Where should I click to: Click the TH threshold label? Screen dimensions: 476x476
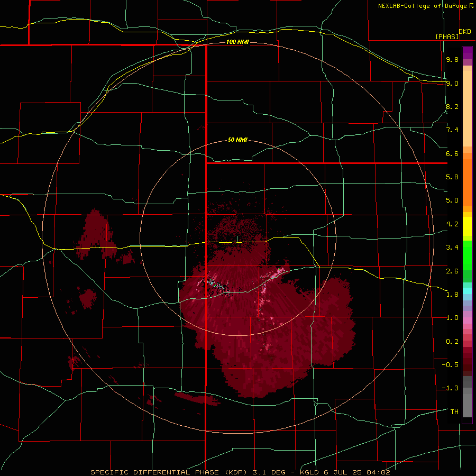point(454,412)
